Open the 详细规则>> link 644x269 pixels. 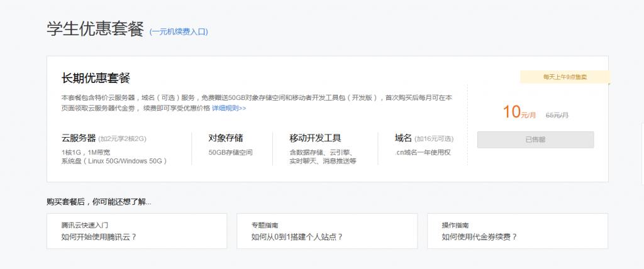point(229,109)
